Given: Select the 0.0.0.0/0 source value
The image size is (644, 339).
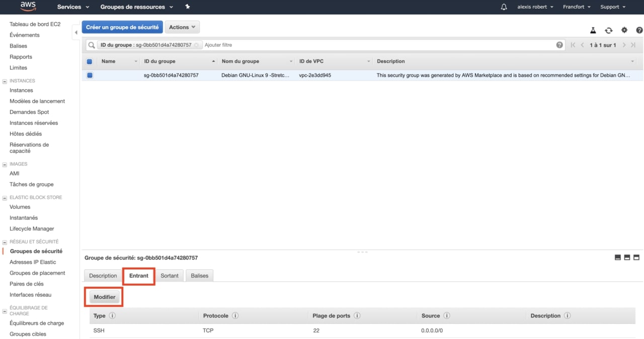Looking at the screenshot, I should click(432, 330).
